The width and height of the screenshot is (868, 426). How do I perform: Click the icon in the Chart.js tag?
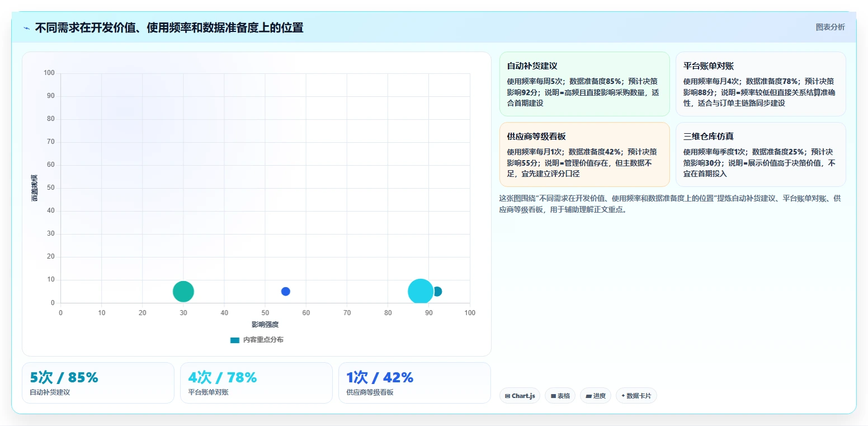[x=507, y=396]
